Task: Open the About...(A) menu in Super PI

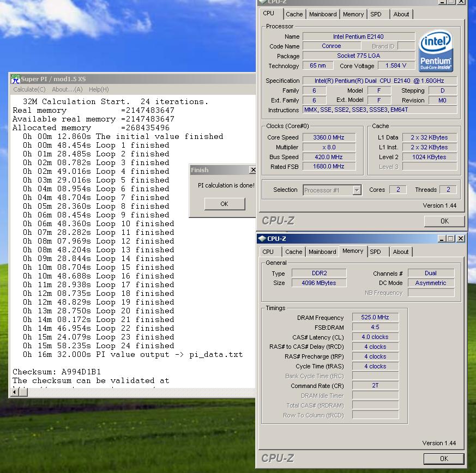Action: click(67, 89)
